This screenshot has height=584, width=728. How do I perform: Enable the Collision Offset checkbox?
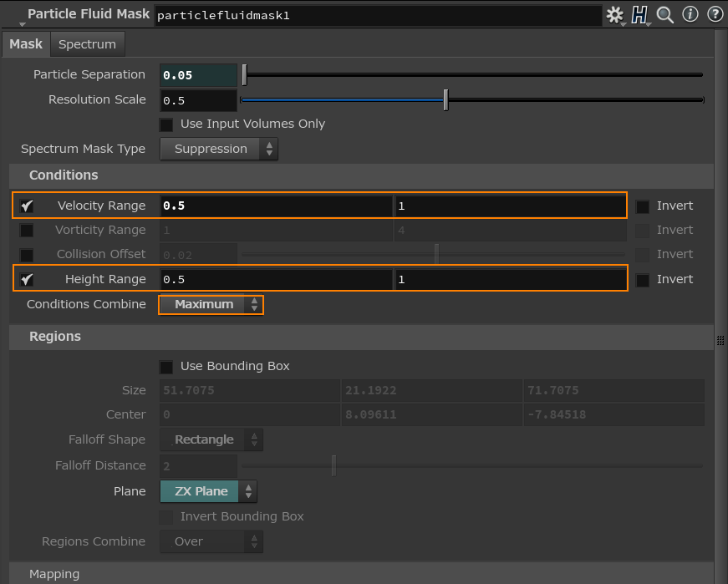click(27, 254)
